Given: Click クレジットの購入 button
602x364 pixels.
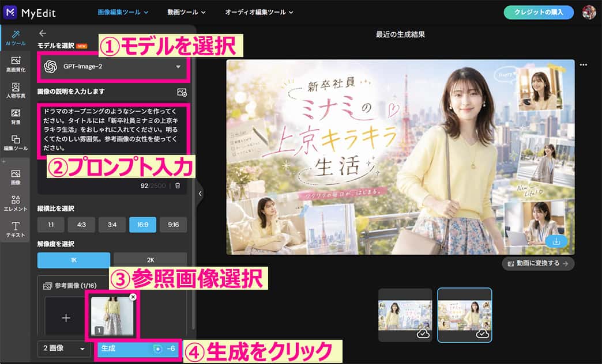Looking at the screenshot, I should (x=539, y=12).
